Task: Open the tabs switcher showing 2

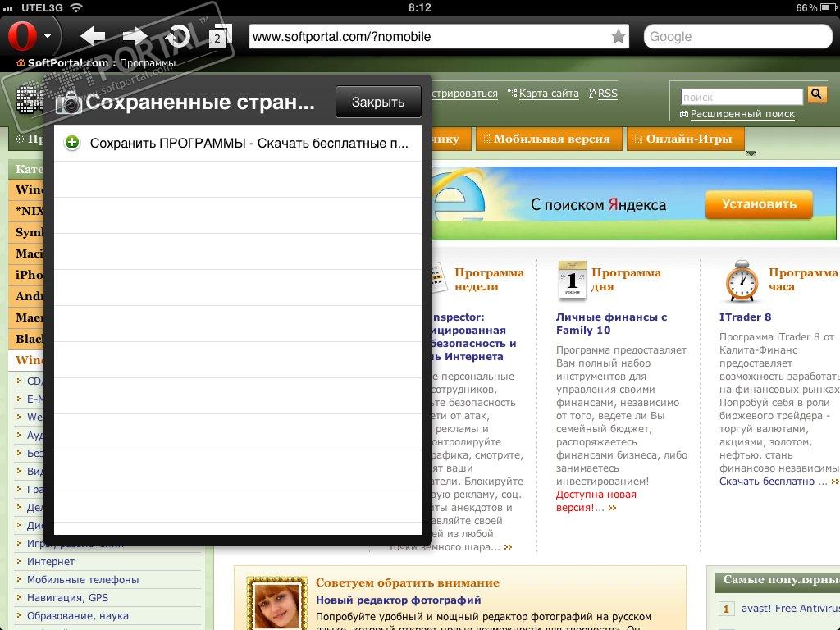Action: (x=220, y=36)
